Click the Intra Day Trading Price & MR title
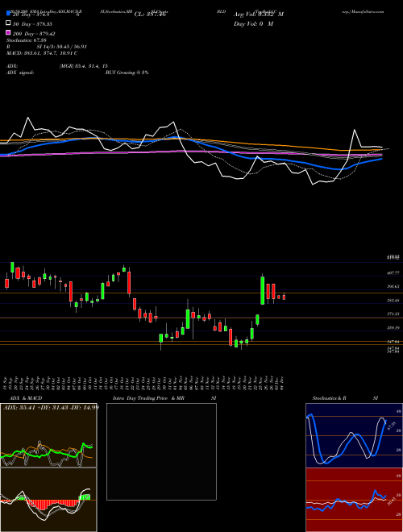Image resolution: width=403 pixels, height=532 pixels. (x=148, y=398)
